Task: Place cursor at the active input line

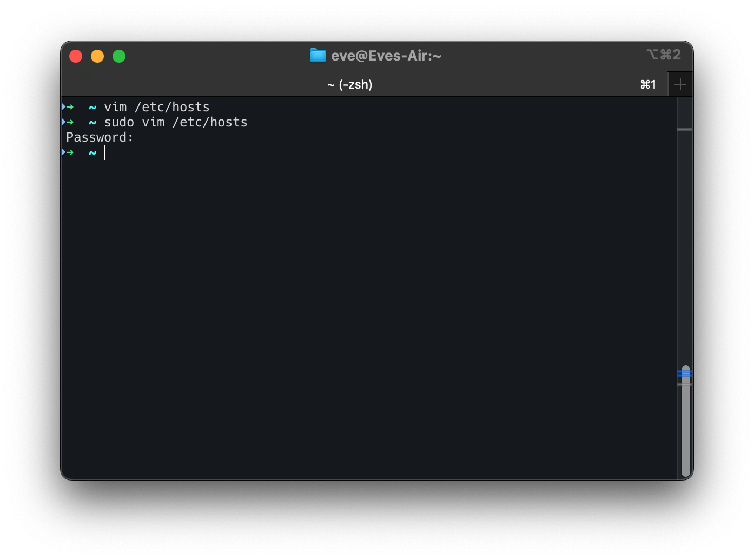Action: click(x=104, y=152)
